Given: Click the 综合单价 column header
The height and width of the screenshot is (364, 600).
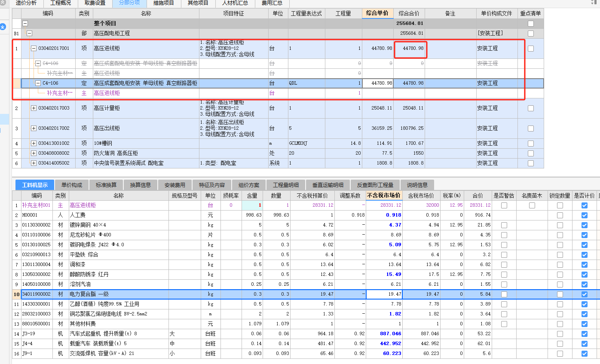Looking at the screenshot, I should (377, 13).
